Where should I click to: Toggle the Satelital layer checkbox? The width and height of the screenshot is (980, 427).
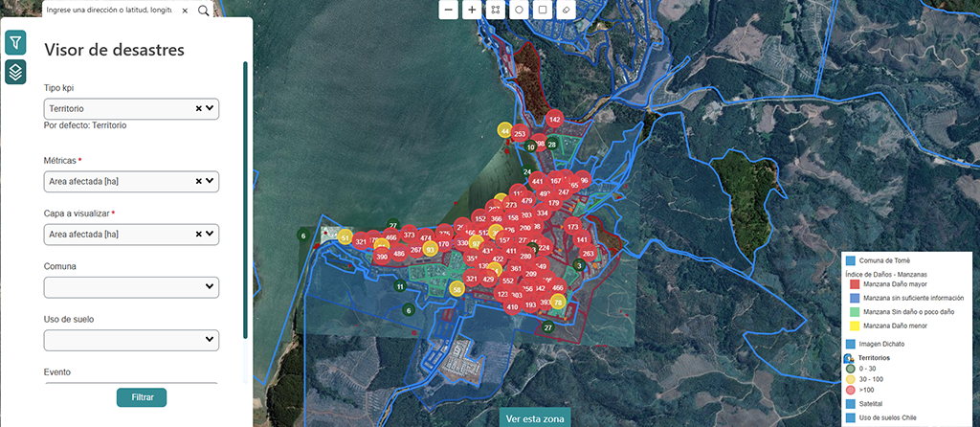click(x=851, y=404)
